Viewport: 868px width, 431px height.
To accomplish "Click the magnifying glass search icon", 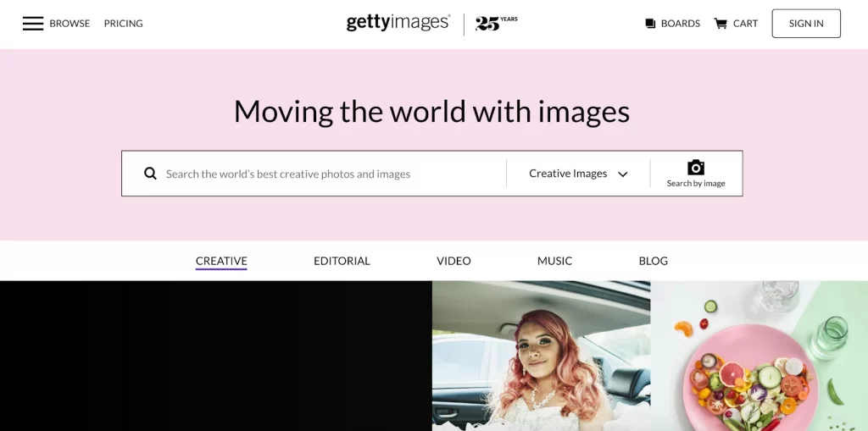I will [x=150, y=174].
